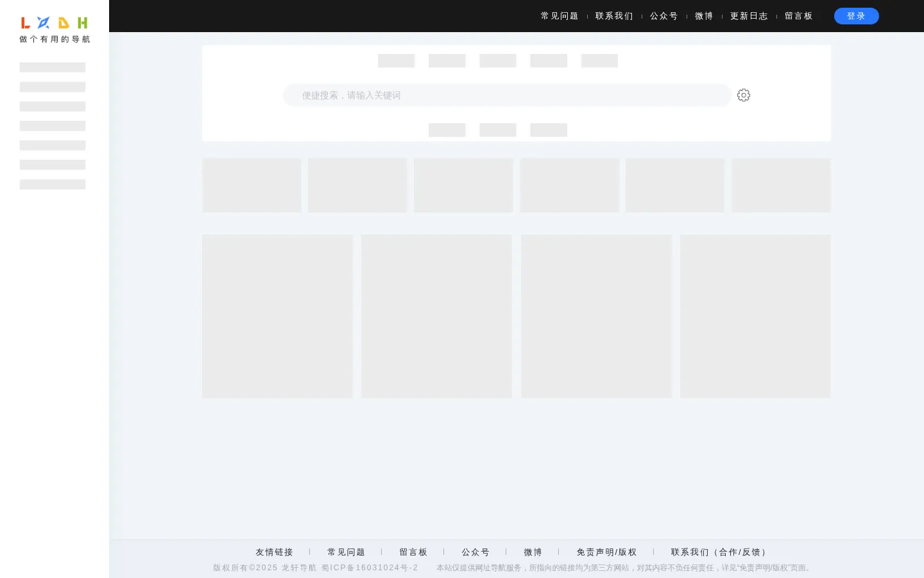Click 公众号 footer link

click(475, 552)
